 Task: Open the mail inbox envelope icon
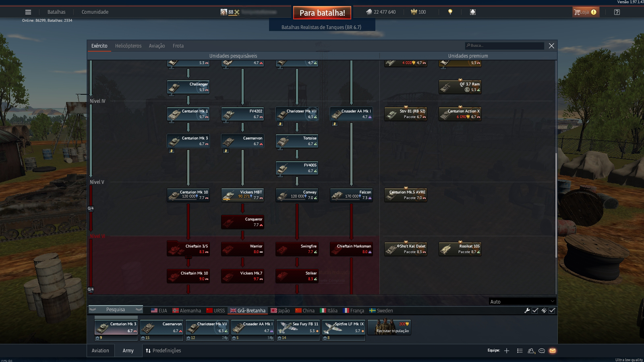pyautogui.click(x=553, y=351)
